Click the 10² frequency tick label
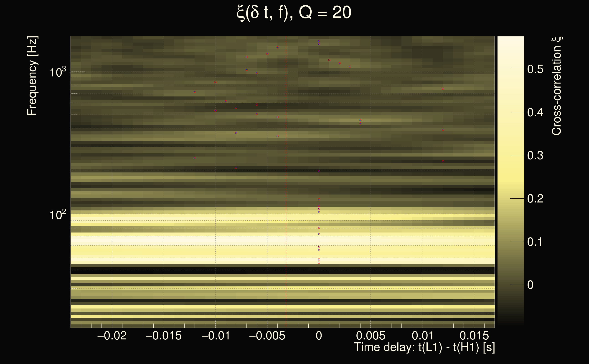This screenshot has width=589, height=364. (x=57, y=214)
